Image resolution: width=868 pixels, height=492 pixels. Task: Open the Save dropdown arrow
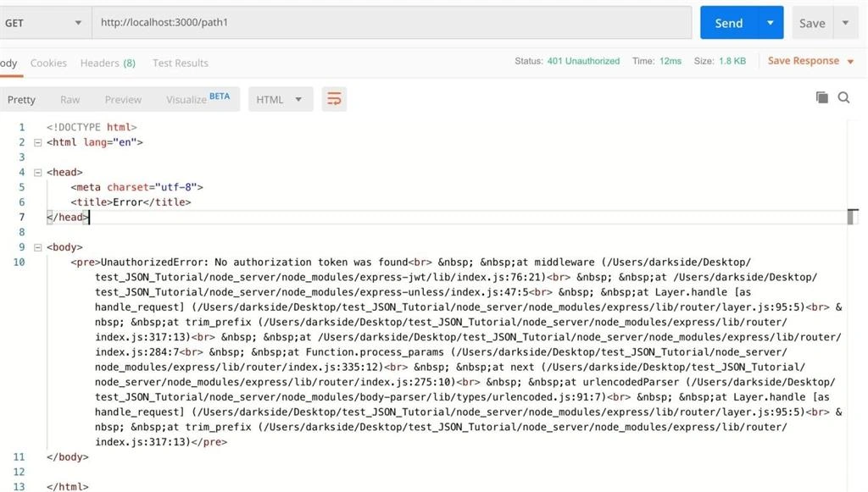(x=845, y=23)
